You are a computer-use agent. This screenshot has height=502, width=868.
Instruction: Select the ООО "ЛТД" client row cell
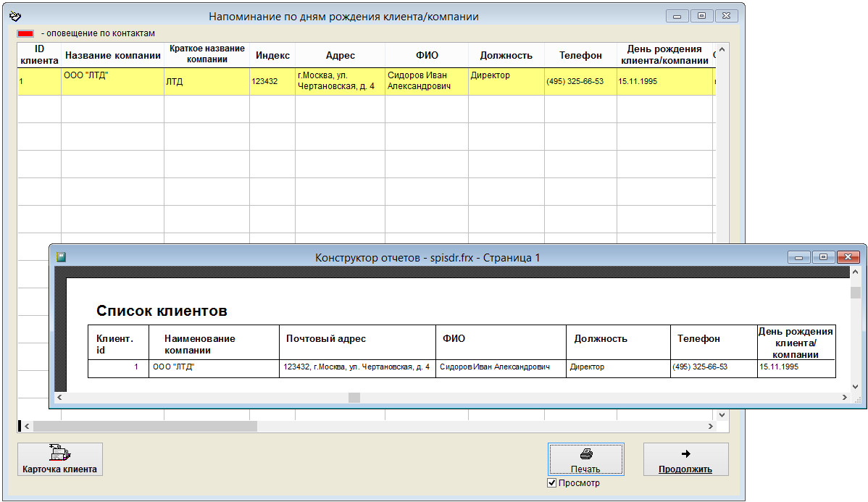point(112,81)
